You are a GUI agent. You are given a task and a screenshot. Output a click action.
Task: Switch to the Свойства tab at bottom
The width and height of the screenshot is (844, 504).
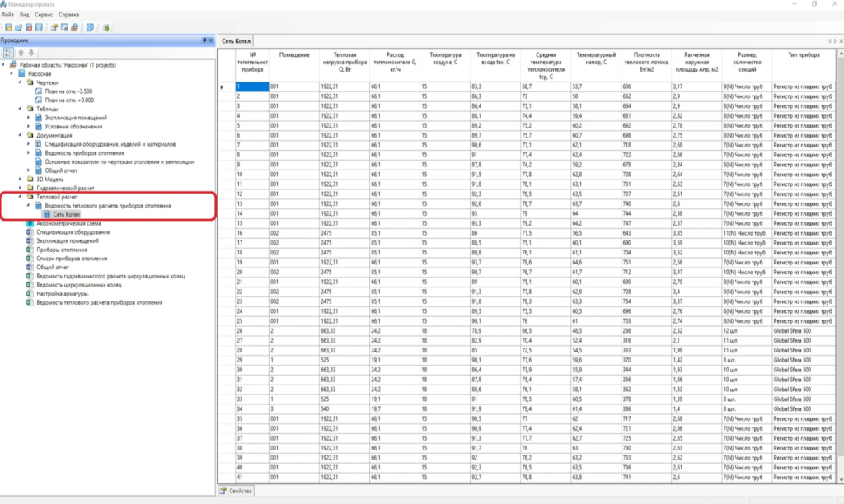pos(239,492)
